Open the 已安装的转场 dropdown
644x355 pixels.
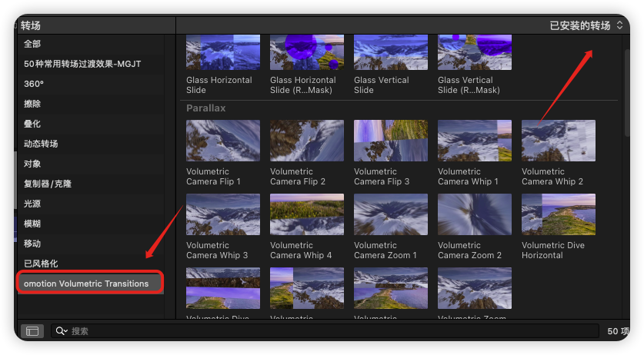pyautogui.click(x=586, y=25)
